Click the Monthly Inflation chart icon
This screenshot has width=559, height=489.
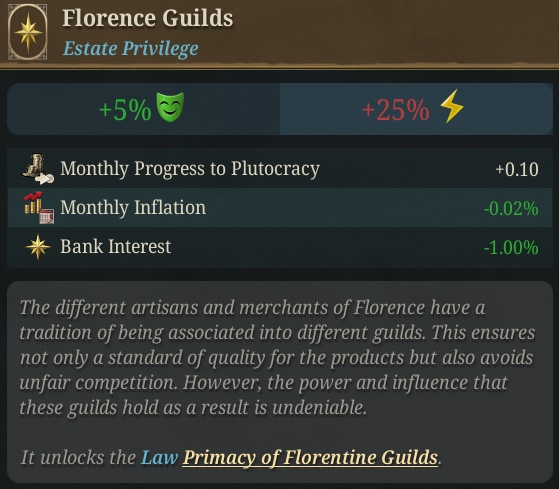tap(39, 208)
